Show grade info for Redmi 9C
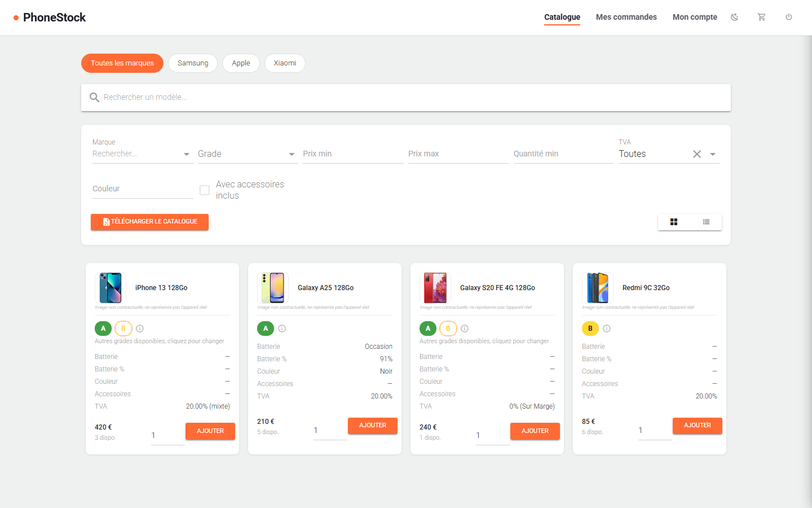The image size is (812, 508). [607, 329]
